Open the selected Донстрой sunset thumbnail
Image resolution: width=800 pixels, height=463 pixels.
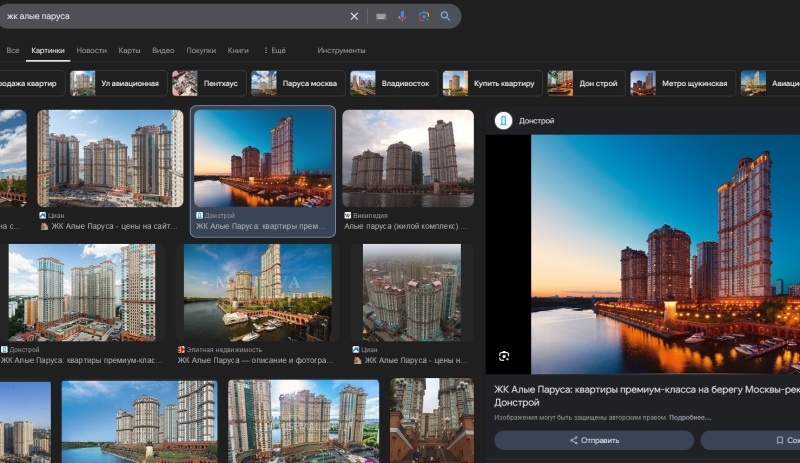pyautogui.click(x=263, y=158)
